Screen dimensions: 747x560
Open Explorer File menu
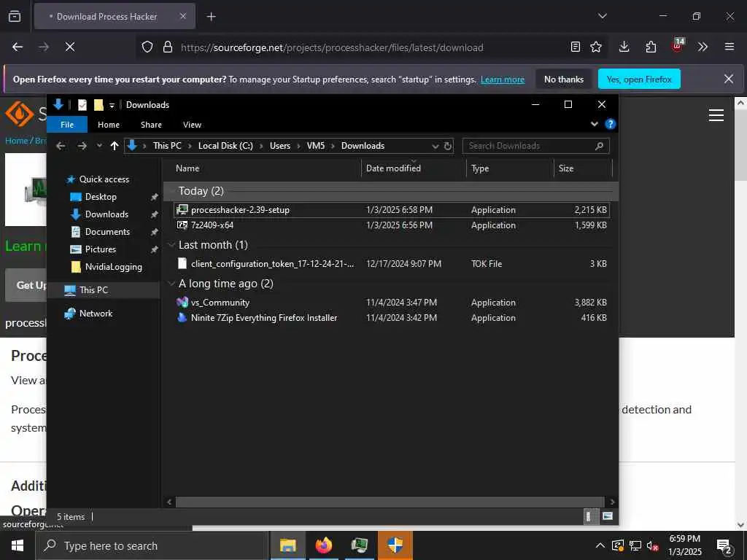pyautogui.click(x=67, y=124)
